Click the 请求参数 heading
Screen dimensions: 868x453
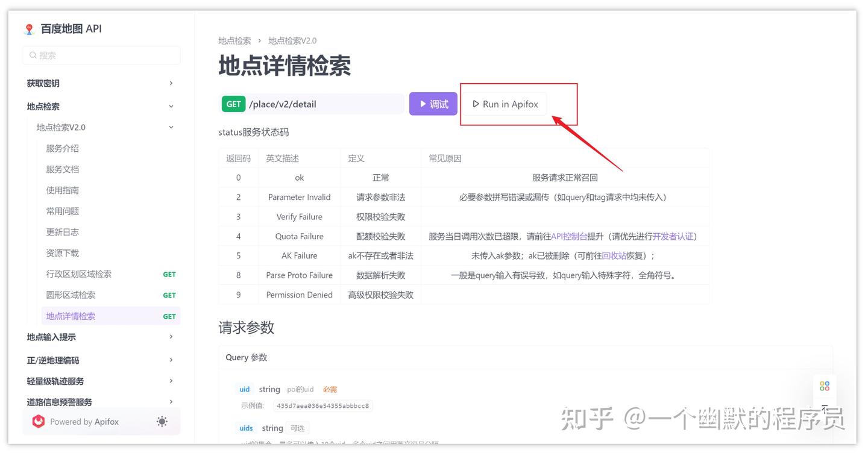point(247,328)
